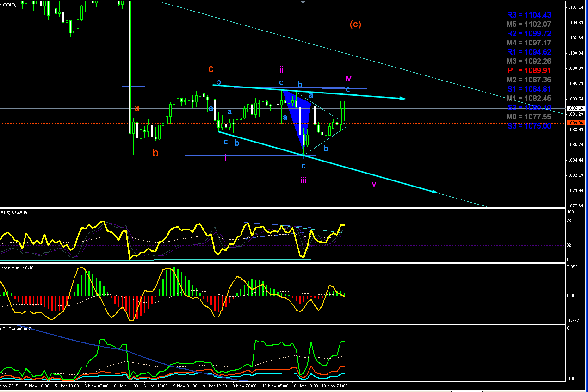Viewport: 588px width, 392px height.
Task: Click the 9 Nov 04:00 time label
Action: (x=185, y=385)
